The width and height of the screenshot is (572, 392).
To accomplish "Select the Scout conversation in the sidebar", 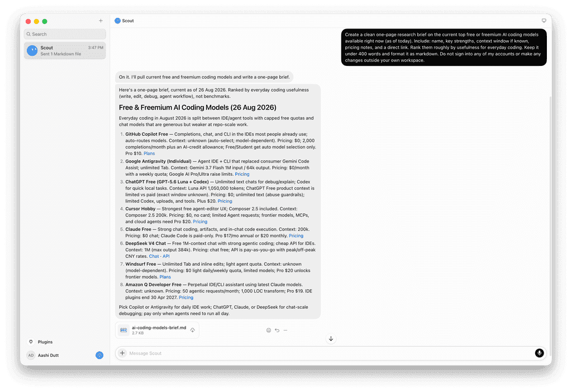I will click(x=65, y=50).
